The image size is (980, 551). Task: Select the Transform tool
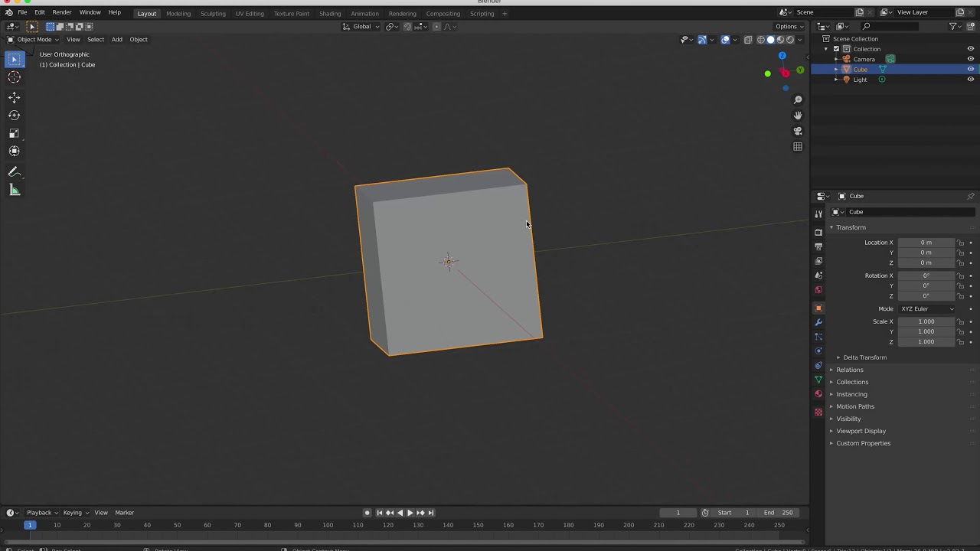[x=14, y=151]
